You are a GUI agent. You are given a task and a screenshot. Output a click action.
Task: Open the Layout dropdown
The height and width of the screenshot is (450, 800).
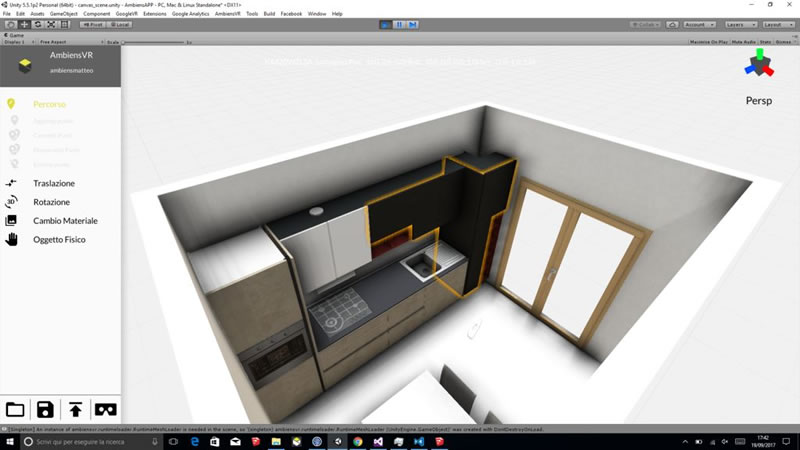pyautogui.click(x=777, y=23)
